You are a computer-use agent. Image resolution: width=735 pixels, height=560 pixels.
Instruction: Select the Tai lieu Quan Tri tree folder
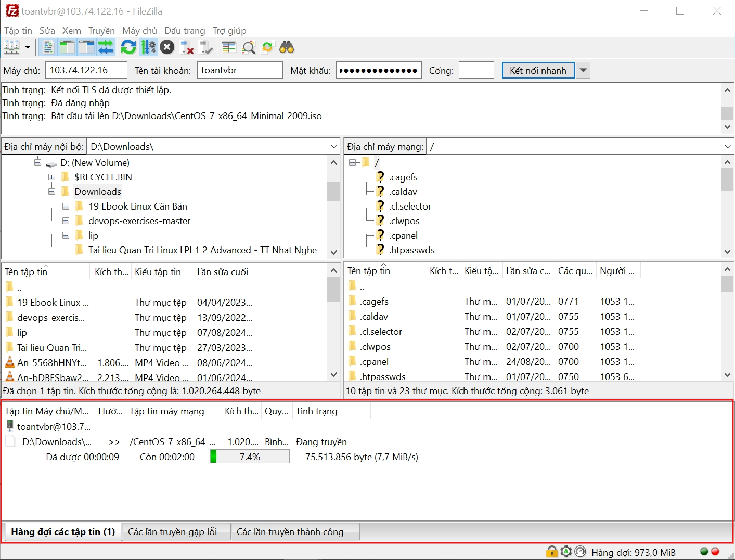click(x=202, y=250)
